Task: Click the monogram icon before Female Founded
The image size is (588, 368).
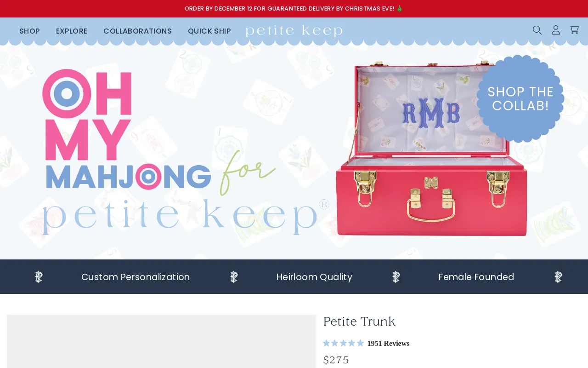Action: click(x=396, y=277)
